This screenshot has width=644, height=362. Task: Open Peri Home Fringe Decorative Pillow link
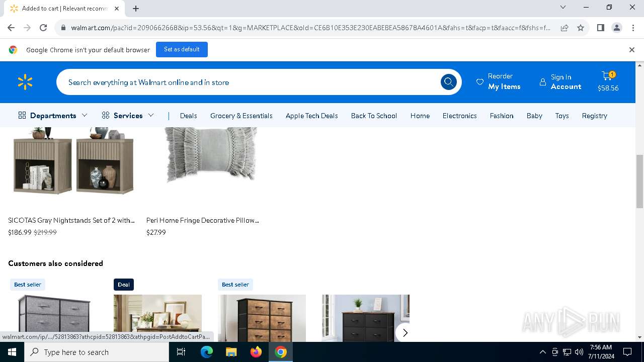point(203,220)
